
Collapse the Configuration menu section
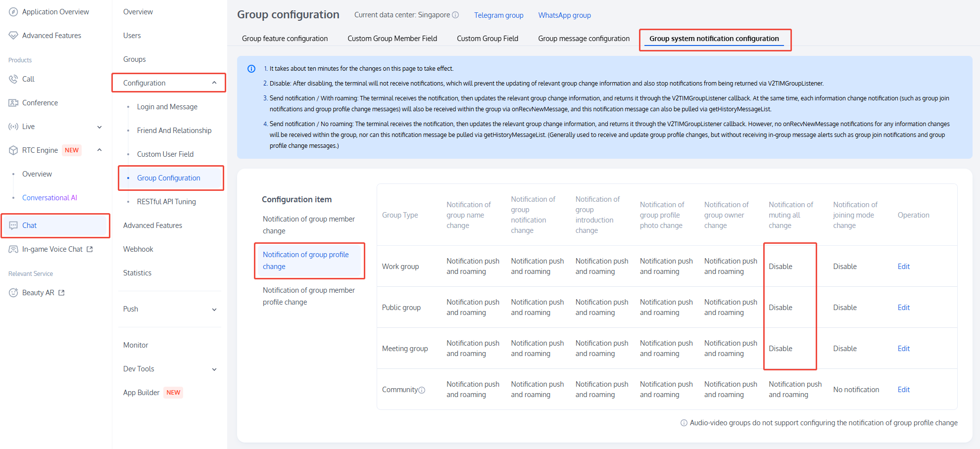pyautogui.click(x=214, y=83)
